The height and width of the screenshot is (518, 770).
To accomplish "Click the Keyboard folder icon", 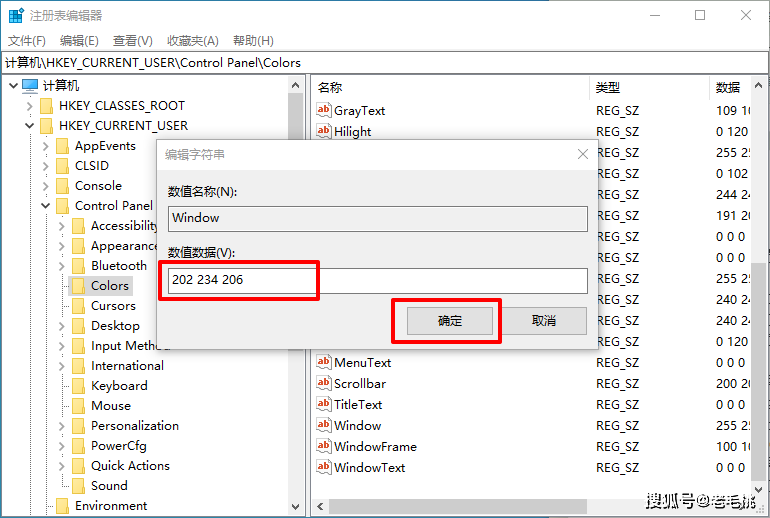I will click(79, 386).
